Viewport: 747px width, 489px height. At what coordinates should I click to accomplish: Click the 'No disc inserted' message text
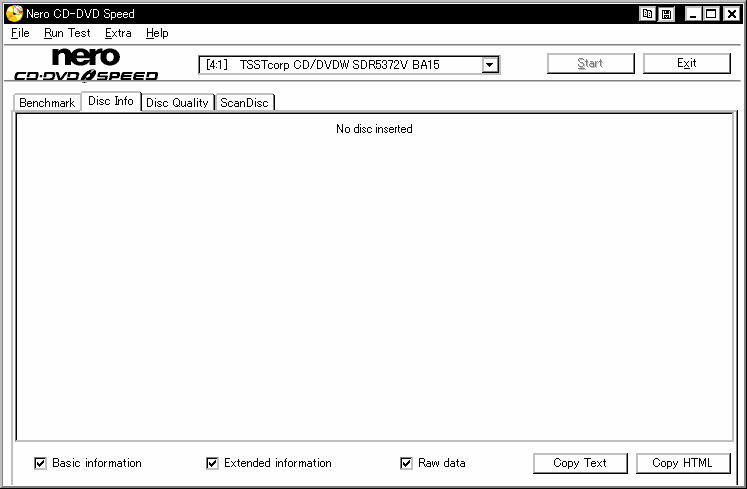[x=374, y=129]
